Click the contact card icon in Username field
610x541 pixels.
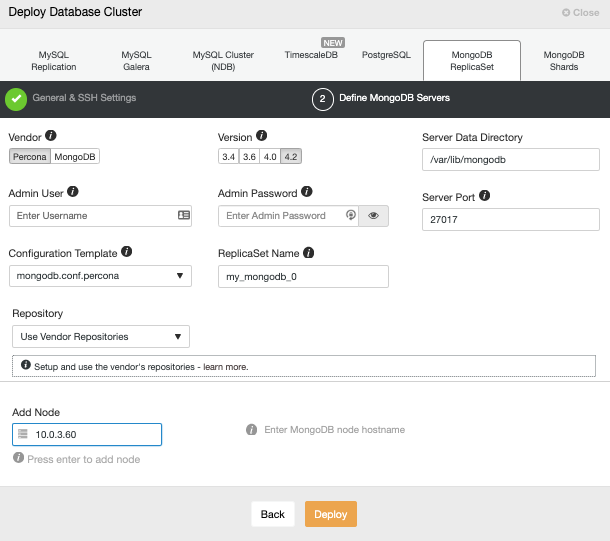point(184,215)
